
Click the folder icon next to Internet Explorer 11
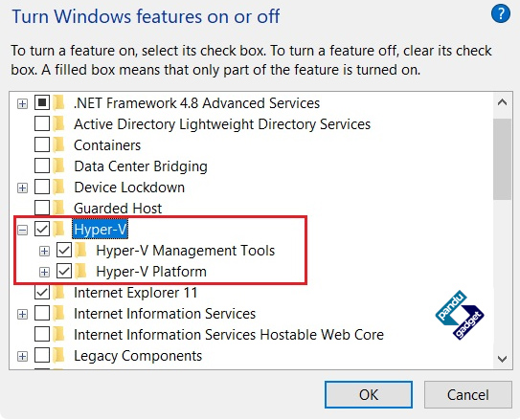(x=59, y=293)
